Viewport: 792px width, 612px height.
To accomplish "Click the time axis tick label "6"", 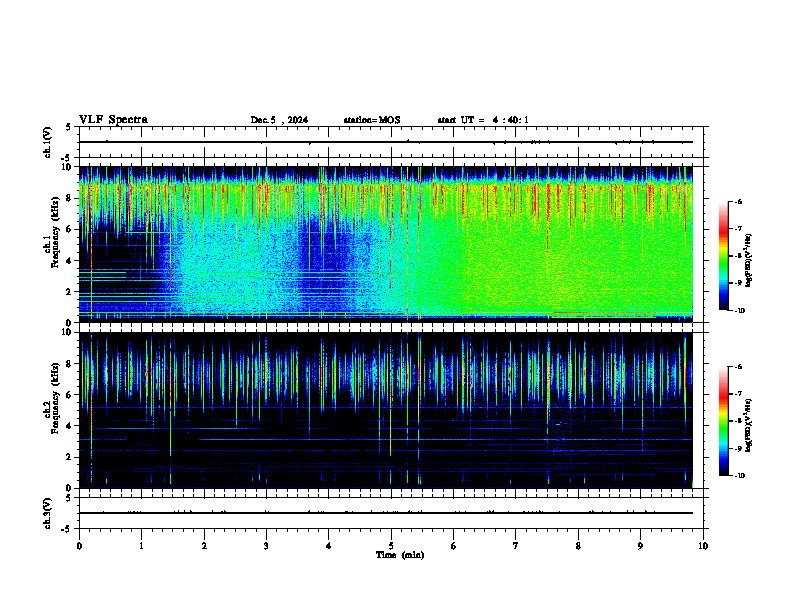I will pyautogui.click(x=454, y=546).
